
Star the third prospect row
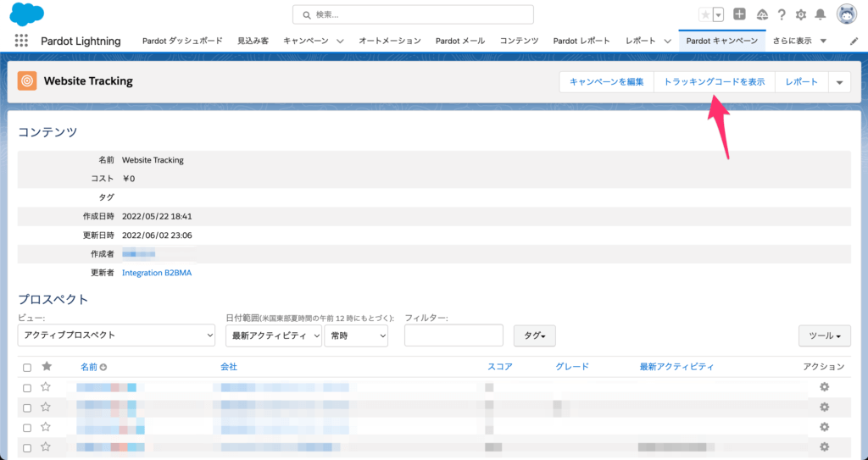point(46,427)
